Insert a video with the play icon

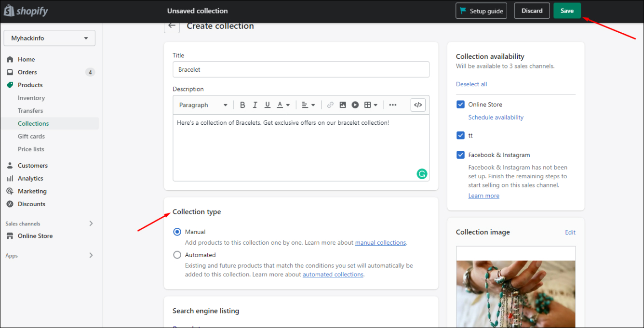355,105
